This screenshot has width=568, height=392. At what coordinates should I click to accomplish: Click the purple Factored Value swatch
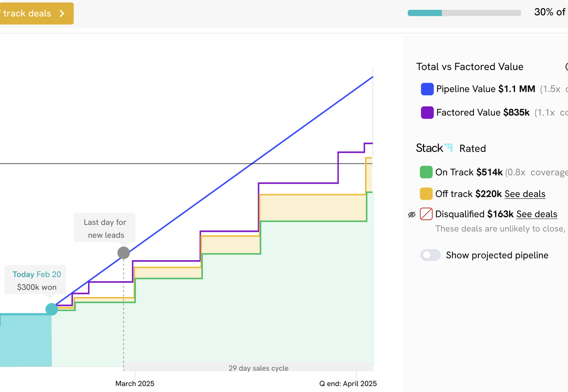click(427, 113)
